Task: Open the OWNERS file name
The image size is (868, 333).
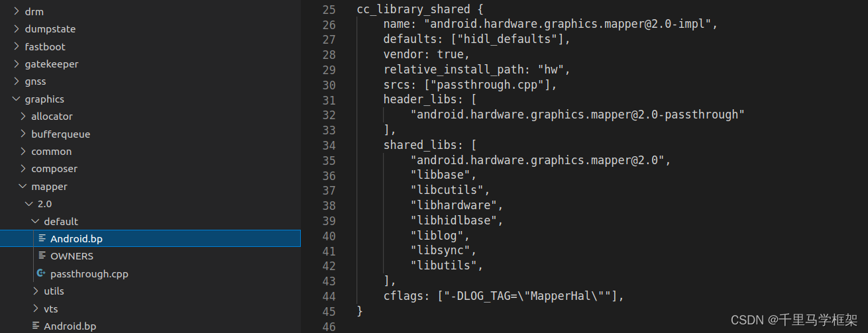Action: click(72, 256)
